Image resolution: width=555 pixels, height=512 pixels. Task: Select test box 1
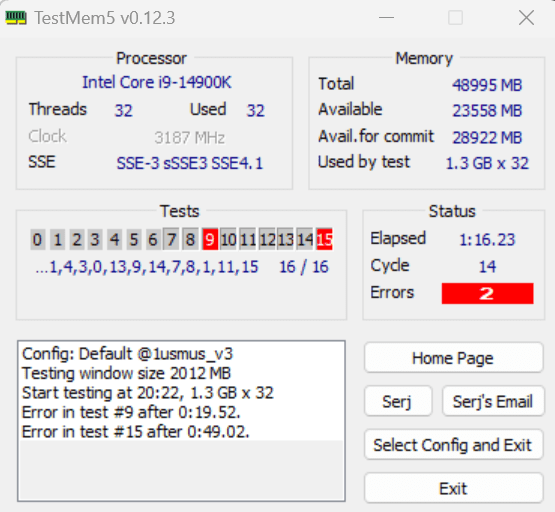(57, 240)
